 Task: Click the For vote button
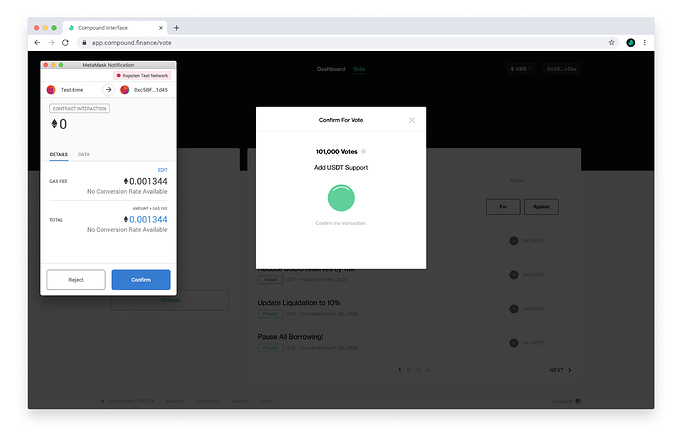pyautogui.click(x=503, y=207)
